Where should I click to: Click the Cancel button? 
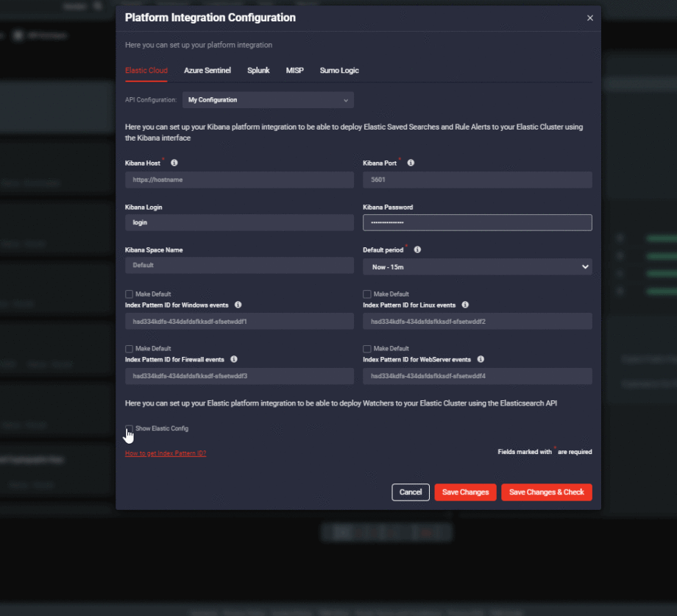pyautogui.click(x=411, y=492)
